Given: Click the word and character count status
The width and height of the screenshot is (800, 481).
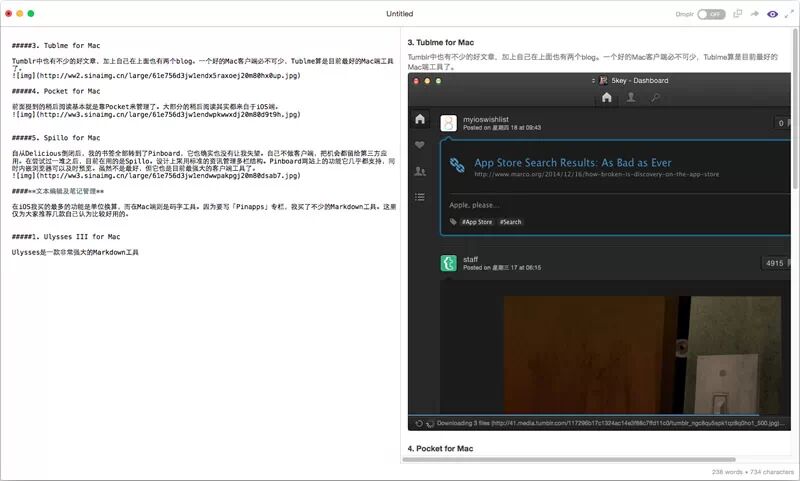Looking at the screenshot, I should pyautogui.click(x=753, y=472).
